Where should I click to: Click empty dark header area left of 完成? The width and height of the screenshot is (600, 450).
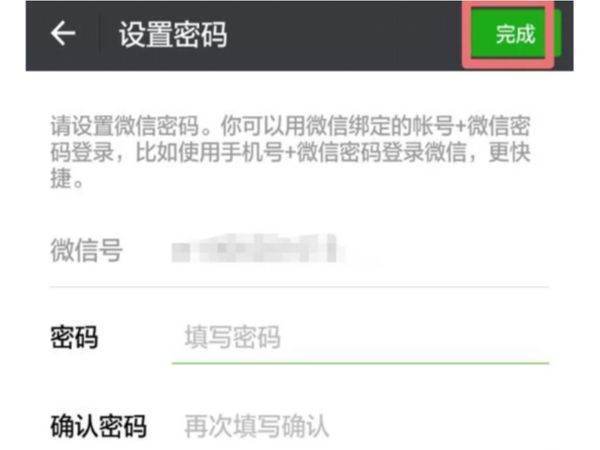[344, 34]
